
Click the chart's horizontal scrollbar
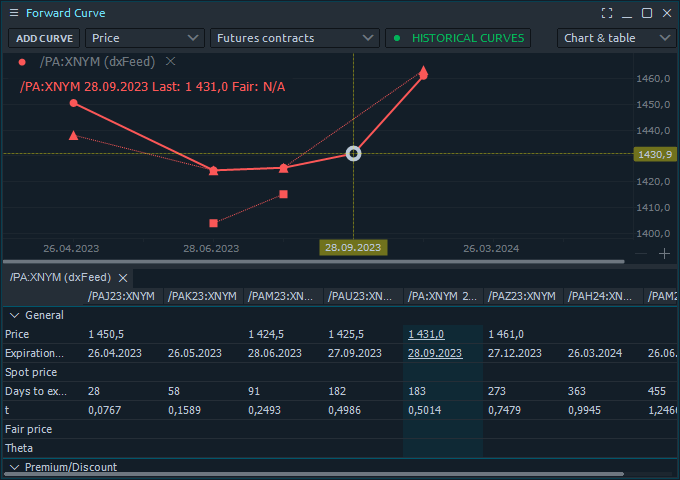pos(314,262)
